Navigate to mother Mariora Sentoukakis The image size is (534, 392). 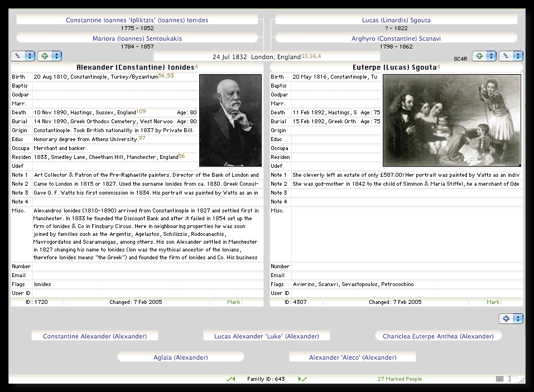(137, 38)
